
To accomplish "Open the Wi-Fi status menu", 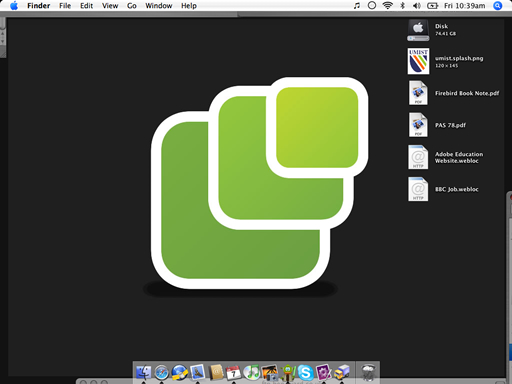I will coord(387,6).
